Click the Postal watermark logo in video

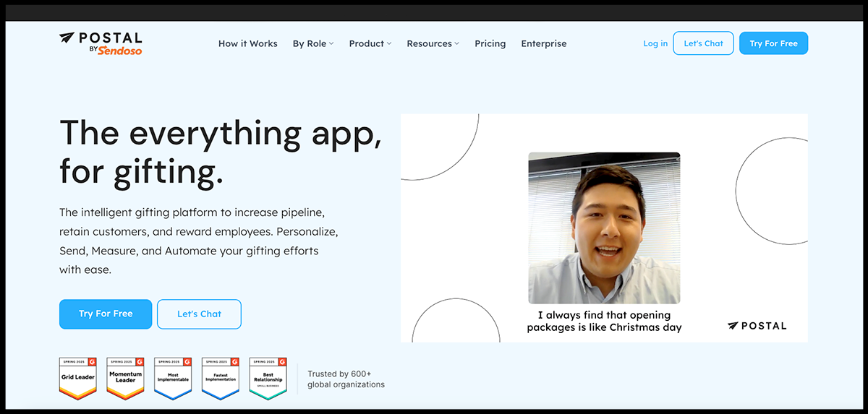point(757,326)
